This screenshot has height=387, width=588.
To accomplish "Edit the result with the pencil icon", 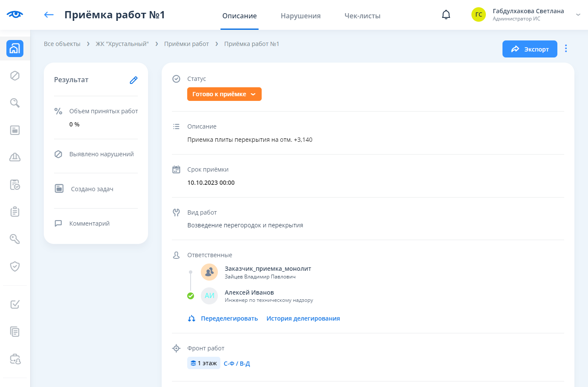I will [x=134, y=80].
